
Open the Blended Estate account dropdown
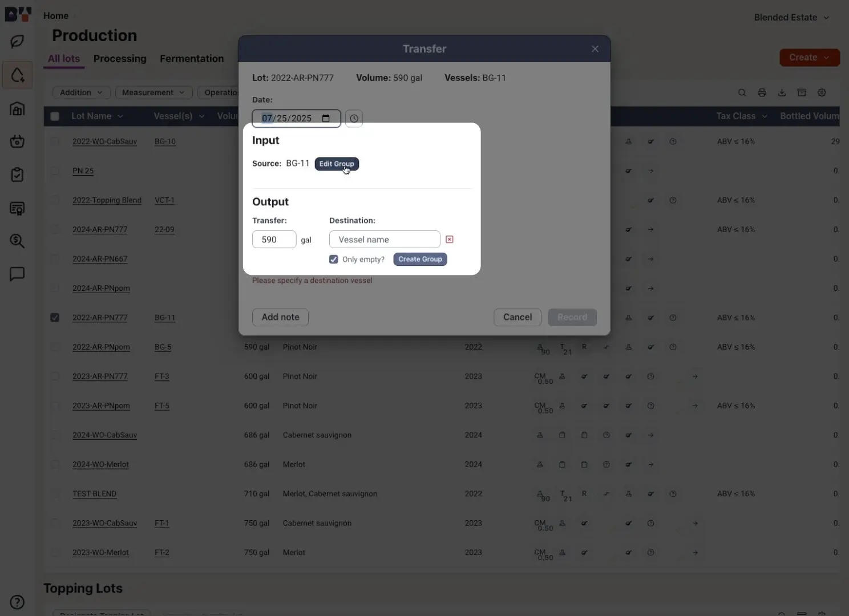click(x=791, y=18)
